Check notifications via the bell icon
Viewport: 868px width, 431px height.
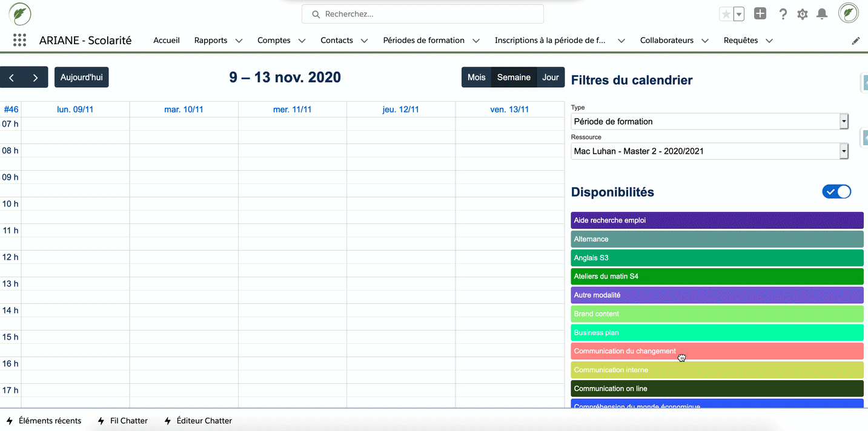[x=821, y=13]
